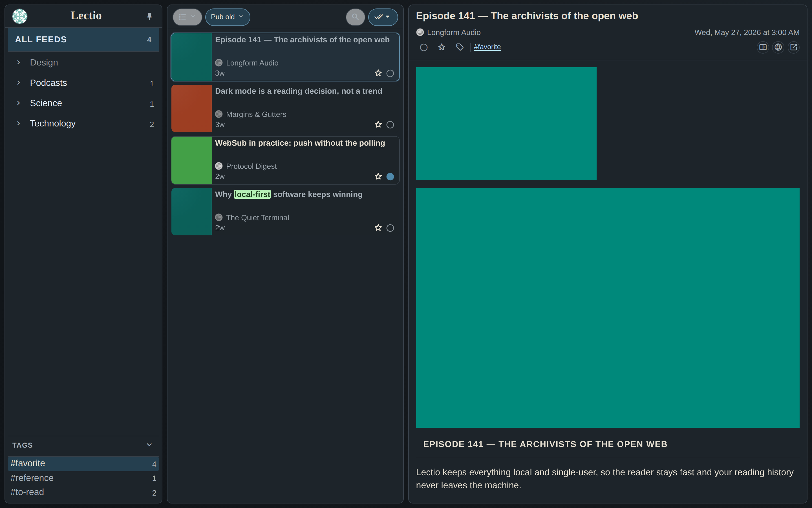Filter by the #to-read tag
The width and height of the screenshot is (812, 508).
tap(83, 492)
